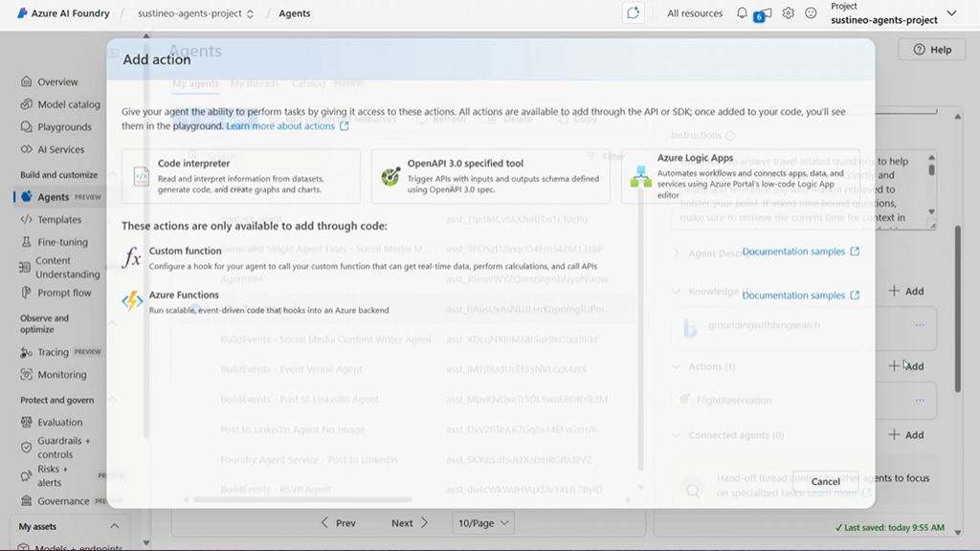Click the right panel vertical scrollbar
Screen dimensions: 980x551
(958, 309)
